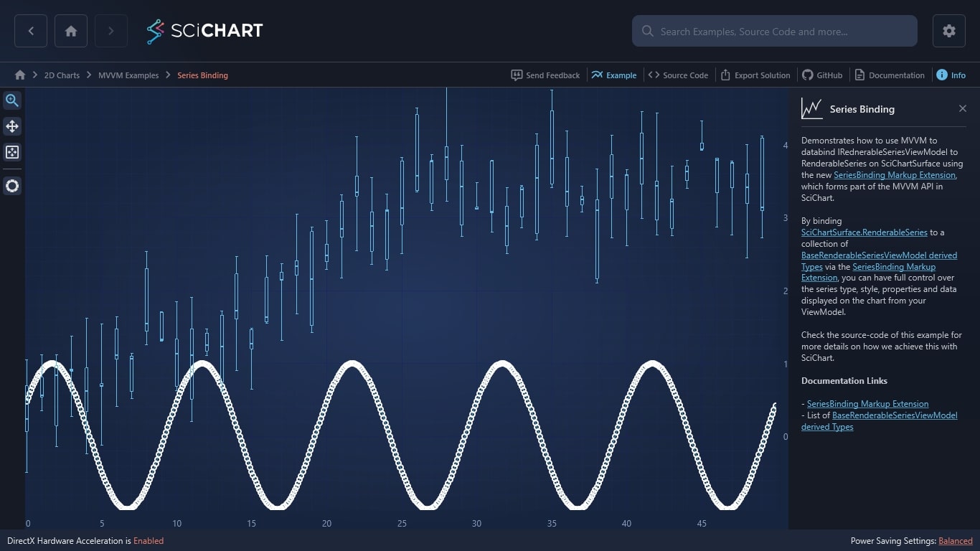Click the SciChart logo
980x551 pixels.
(x=204, y=31)
